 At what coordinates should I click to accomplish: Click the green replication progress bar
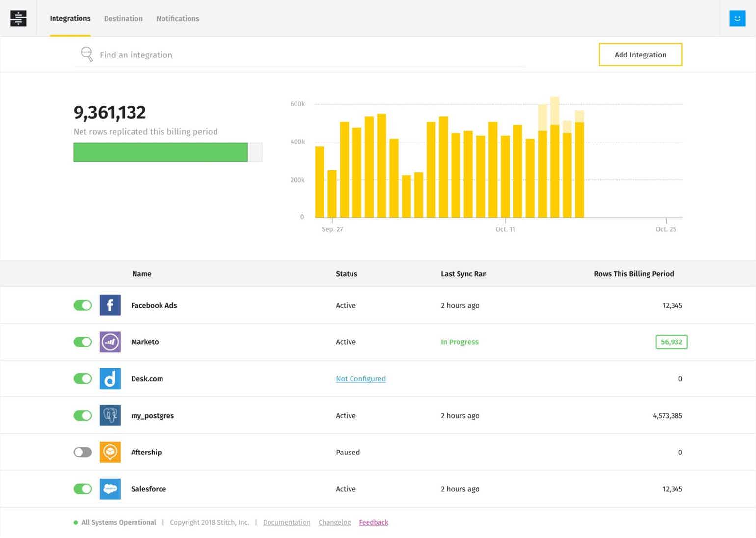pos(161,152)
